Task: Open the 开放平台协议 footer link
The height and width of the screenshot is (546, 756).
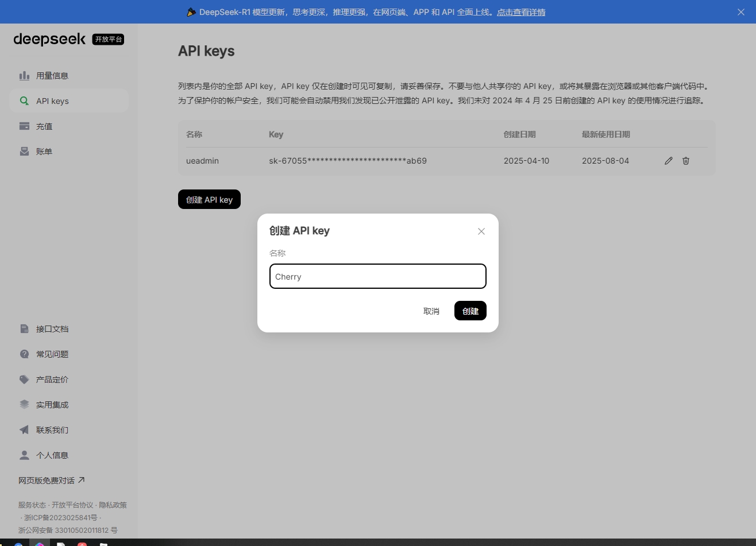Action: [x=72, y=505]
